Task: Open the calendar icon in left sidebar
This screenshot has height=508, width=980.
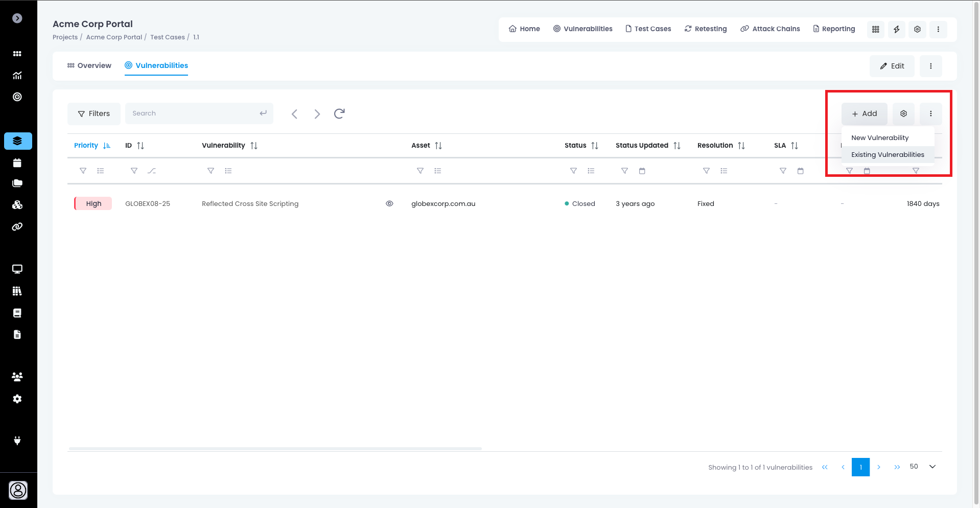Action: click(x=17, y=163)
